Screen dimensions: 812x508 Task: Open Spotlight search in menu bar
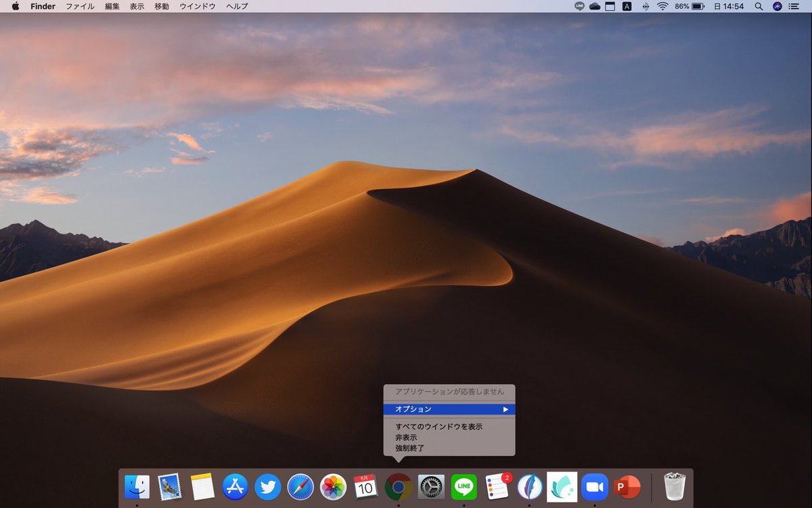click(759, 6)
